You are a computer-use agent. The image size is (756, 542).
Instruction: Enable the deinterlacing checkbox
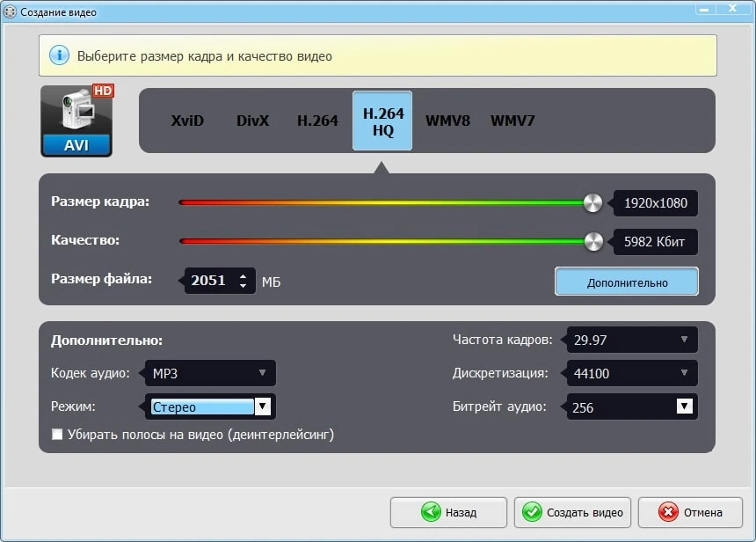58,435
